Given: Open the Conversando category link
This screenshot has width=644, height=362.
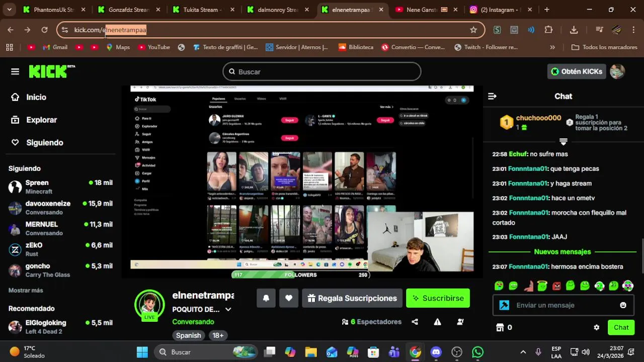Looking at the screenshot, I should click(193, 322).
